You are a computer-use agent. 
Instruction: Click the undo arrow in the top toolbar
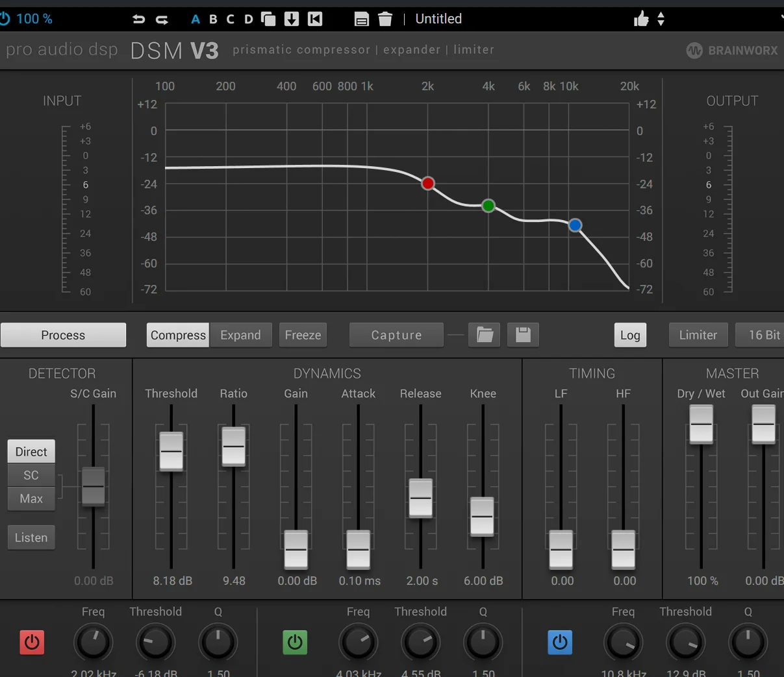coord(138,19)
